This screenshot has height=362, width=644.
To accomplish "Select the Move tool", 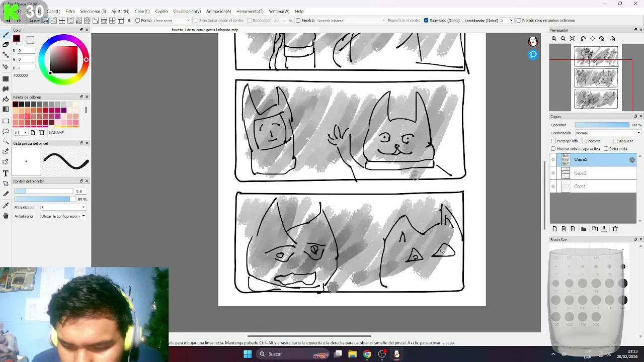I will (6, 66).
